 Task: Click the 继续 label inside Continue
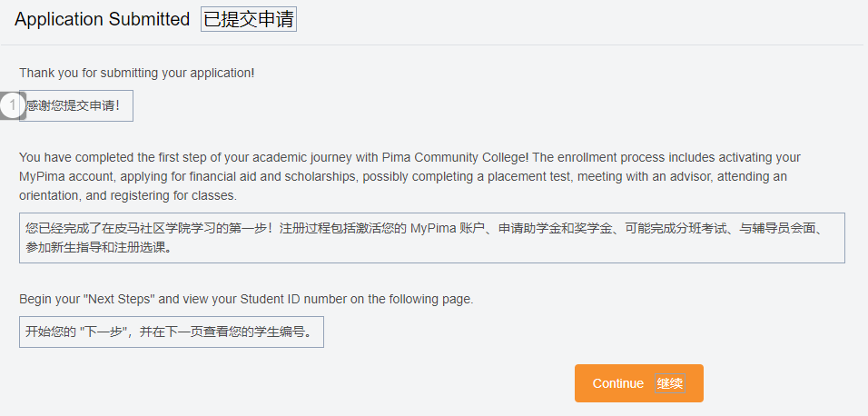670,383
